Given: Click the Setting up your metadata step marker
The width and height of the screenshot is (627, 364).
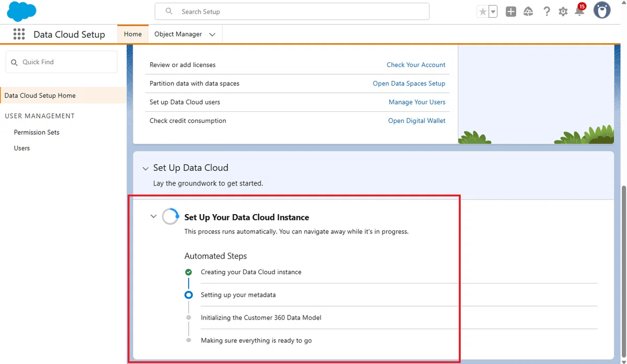Looking at the screenshot, I should point(189,295).
